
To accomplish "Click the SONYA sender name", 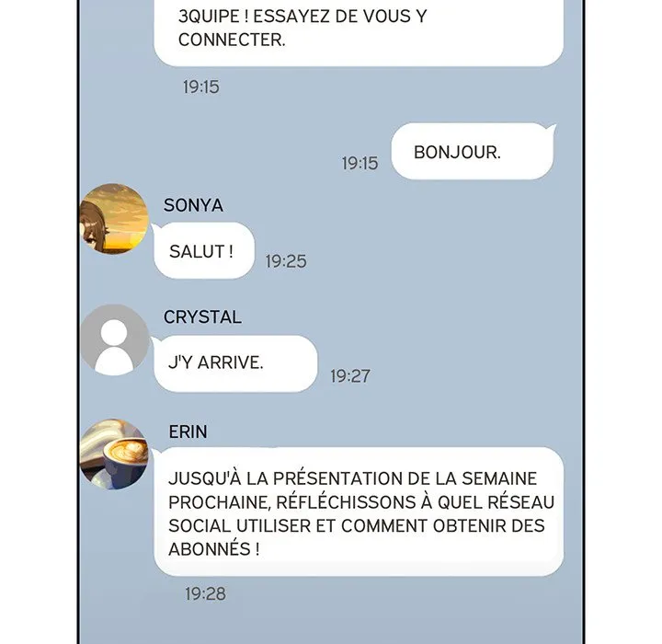I will 193,205.
